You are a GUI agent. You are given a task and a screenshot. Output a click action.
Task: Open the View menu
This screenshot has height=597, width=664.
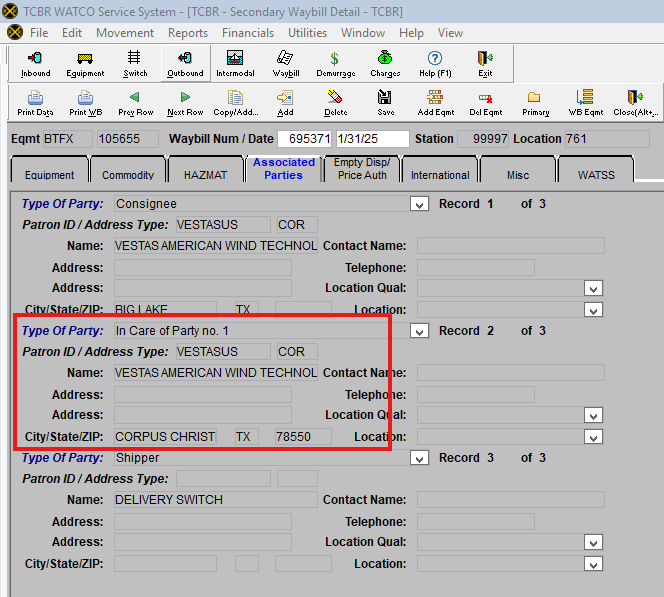(x=450, y=33)
